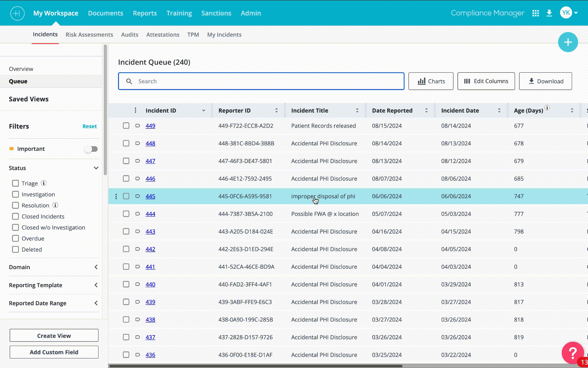588x368 pixels.
Task: Expand the Reporting Template filter
Action: tap(96, 285)
